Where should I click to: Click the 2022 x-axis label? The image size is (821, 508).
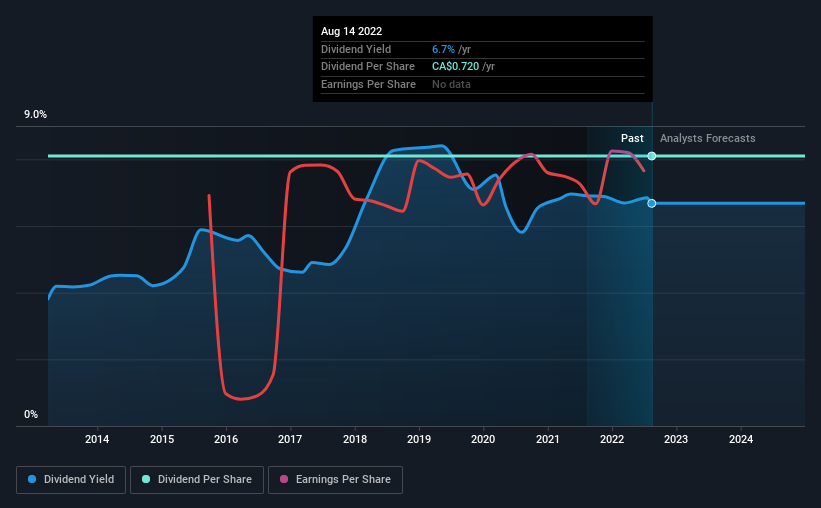[x=612, y=439]
